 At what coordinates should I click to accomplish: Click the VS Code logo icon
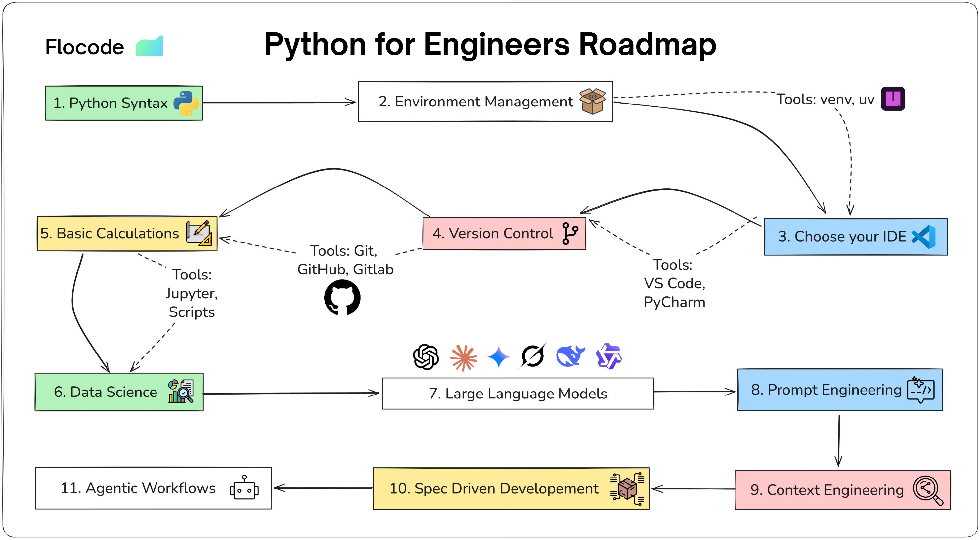924,236
